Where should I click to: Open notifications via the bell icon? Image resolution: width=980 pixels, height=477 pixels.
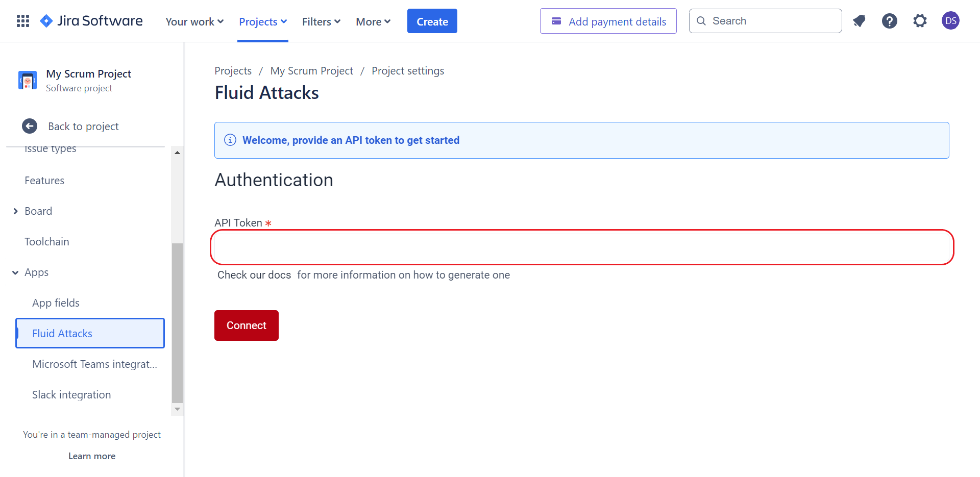859,21
